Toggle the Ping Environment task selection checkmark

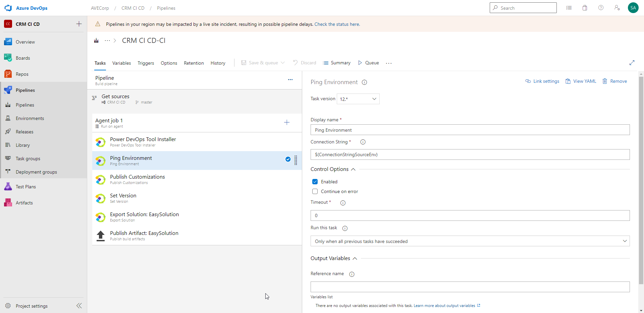click(x=288, y=159)
